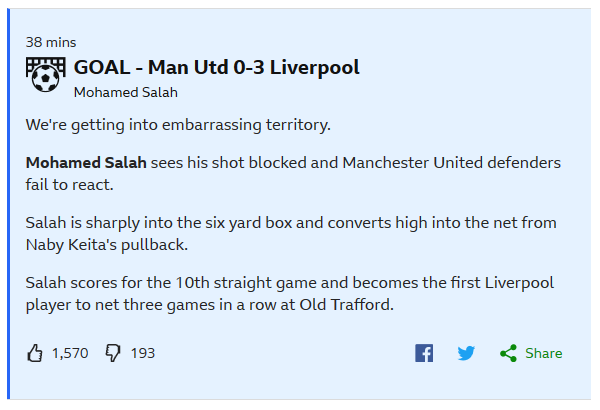Image resolution: width=600 pixels, height=410 pixels.
Task: Click the fail to react text
Action: pyautogui.click(x=70, y=185)
